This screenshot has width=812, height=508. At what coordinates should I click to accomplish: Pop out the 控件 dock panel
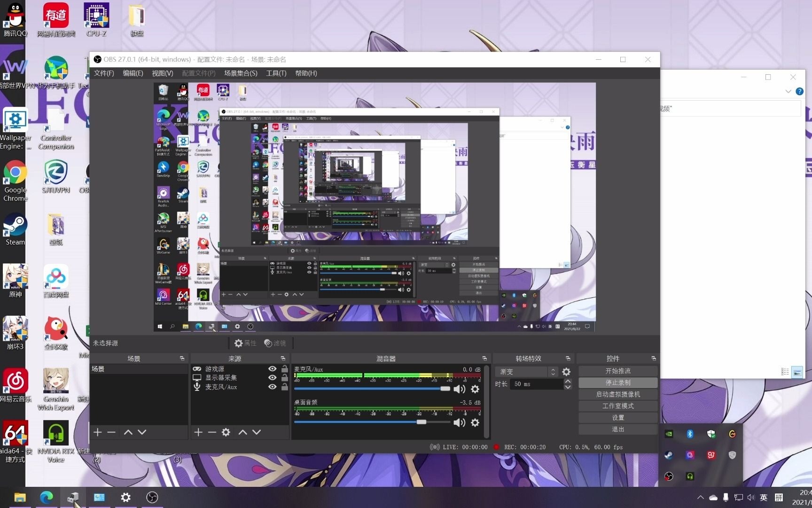pos(653,358)
